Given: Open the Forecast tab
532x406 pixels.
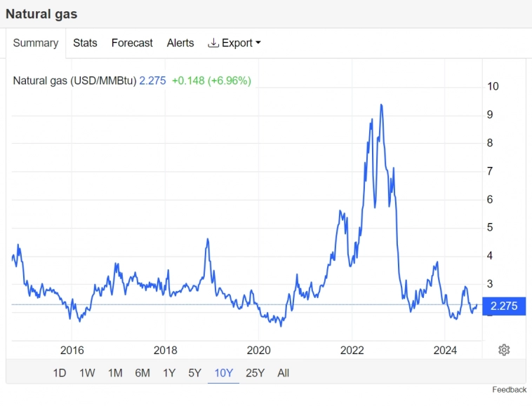Looking at the screenshot, I should pos(132,43).
